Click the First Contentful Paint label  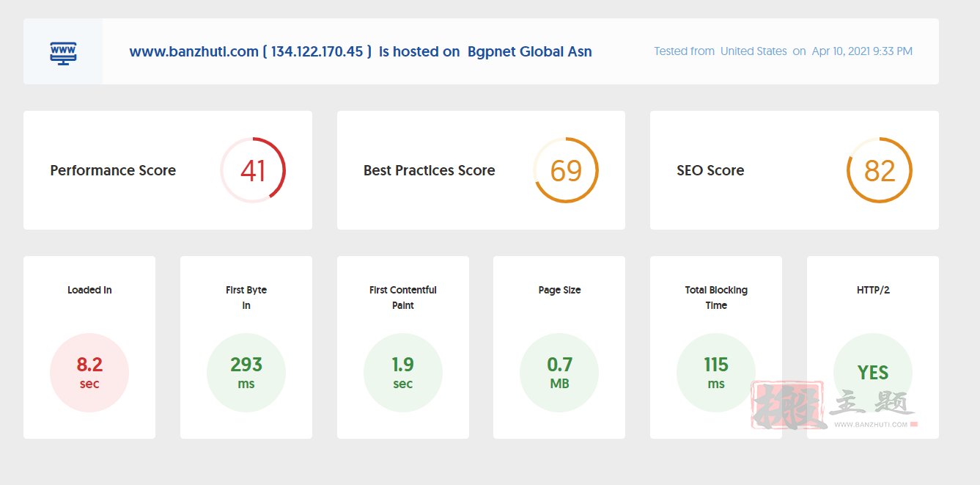[403, 297]
